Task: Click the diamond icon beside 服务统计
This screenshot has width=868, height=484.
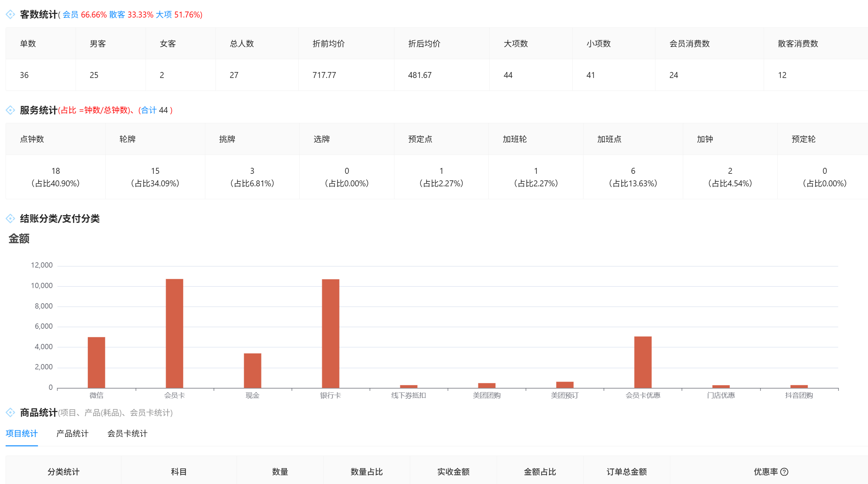Action: (x=11, y=110)
